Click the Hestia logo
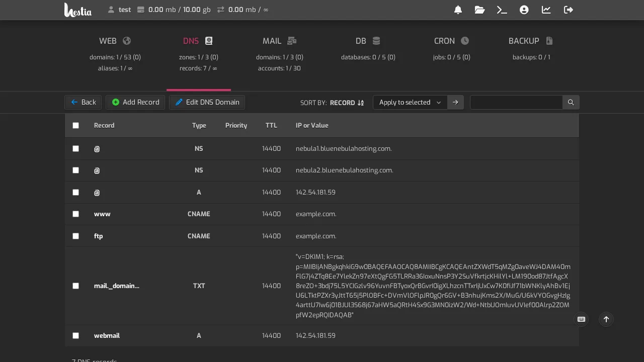The width and height of the screenshot is (644, 362). point(78,10)
